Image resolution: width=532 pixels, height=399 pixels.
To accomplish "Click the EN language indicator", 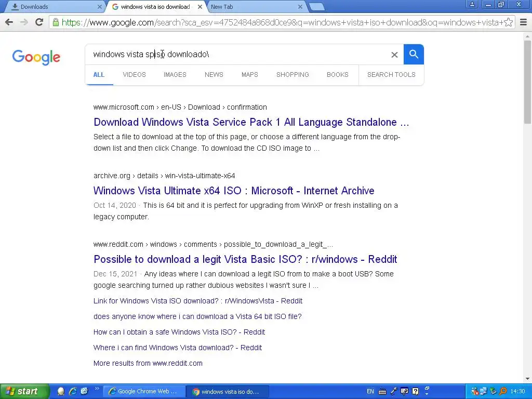I will (370, 392).
